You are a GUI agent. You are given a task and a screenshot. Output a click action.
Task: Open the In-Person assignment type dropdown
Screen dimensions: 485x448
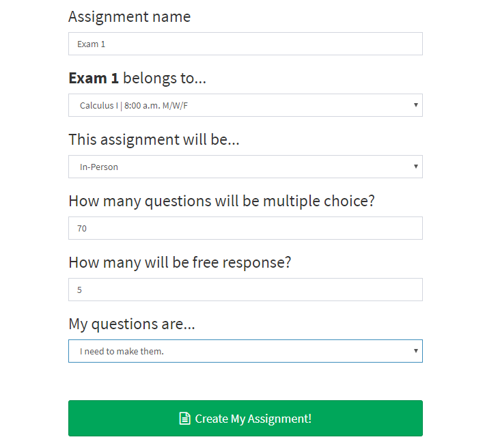click(245, 167)
